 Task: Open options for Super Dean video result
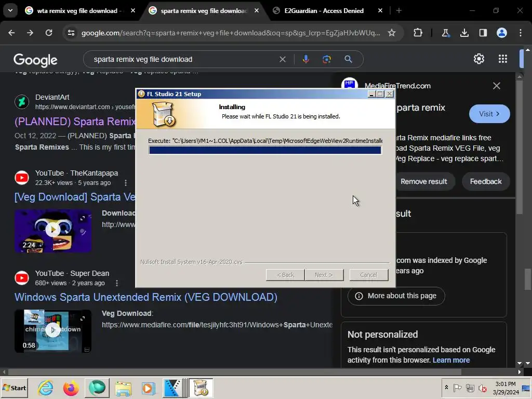pyautogui.click(x=117, y=283)
